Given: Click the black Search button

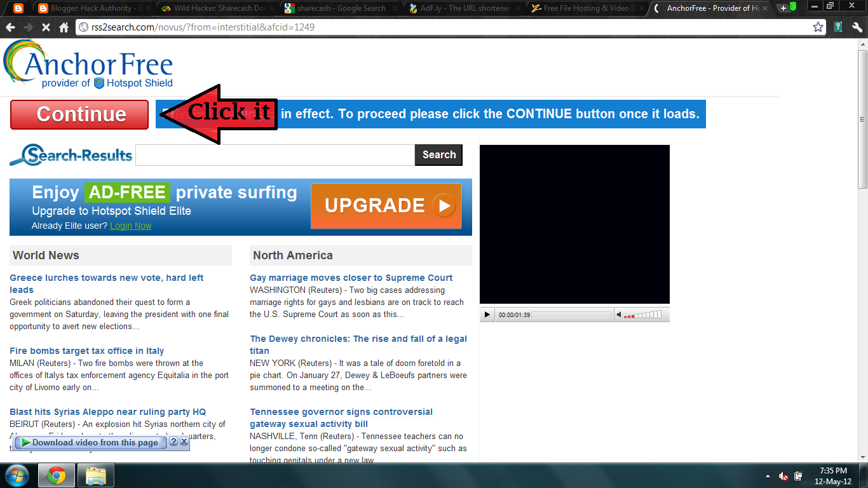Looking at the screenshot, I should tap(438, 155).
